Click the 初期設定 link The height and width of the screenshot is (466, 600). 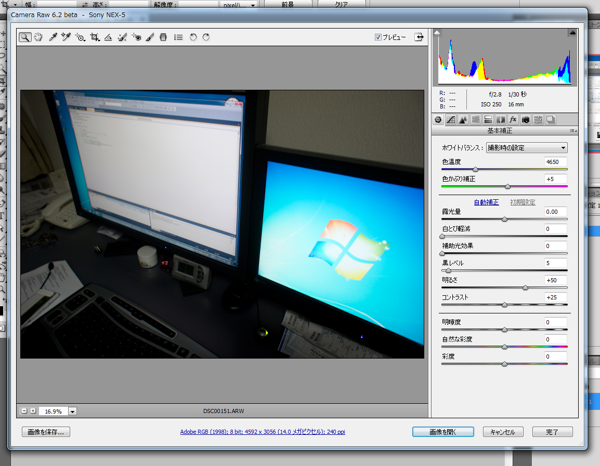[x=523, y=202]
